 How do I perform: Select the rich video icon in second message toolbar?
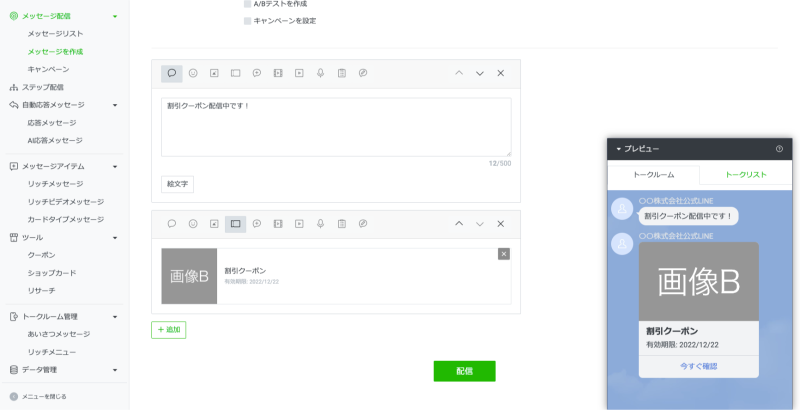[x=278, y=224]
